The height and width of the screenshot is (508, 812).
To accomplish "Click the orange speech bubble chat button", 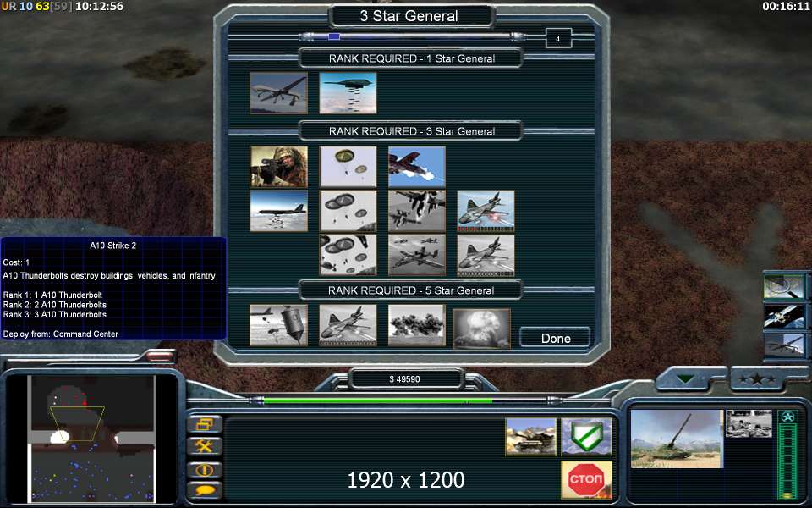I will click(205, 490).
